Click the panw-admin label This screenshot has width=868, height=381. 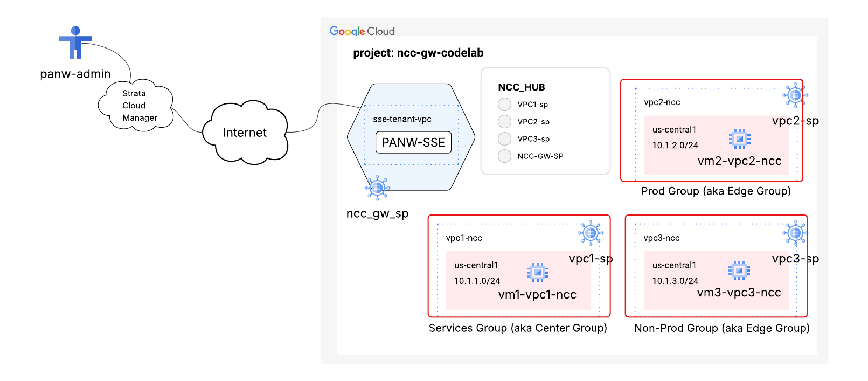pos(75,74)
